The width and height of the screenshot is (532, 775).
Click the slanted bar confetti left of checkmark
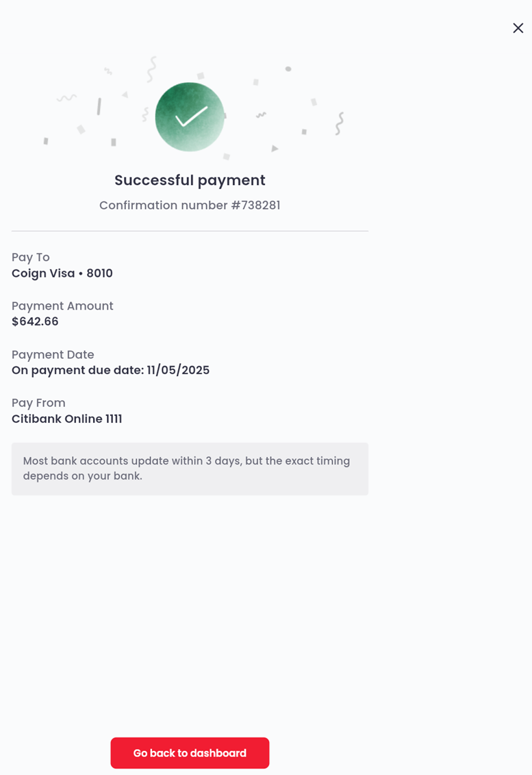click(x=99, y=106)
